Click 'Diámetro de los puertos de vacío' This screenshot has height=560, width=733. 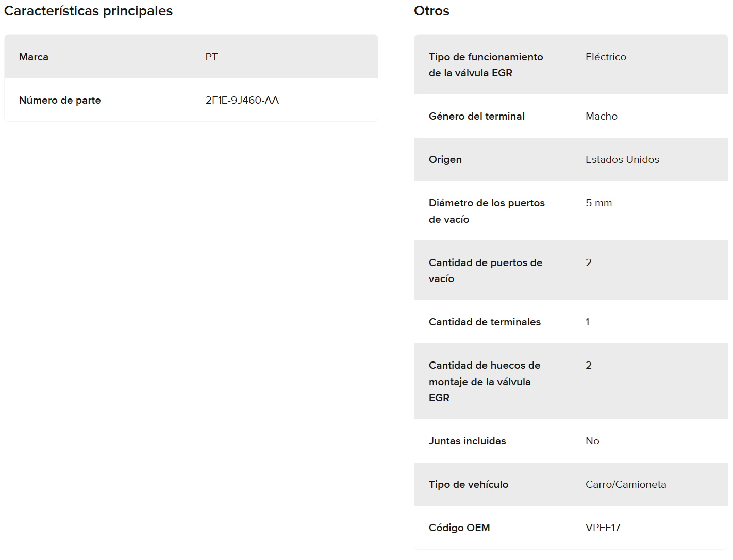tap(486, 211)
